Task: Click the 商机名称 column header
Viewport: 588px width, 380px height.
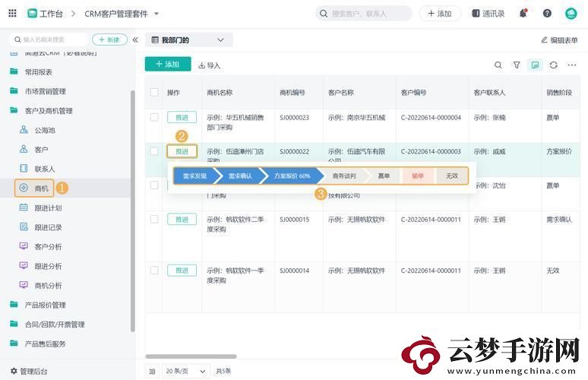Action: click(220, 92)
